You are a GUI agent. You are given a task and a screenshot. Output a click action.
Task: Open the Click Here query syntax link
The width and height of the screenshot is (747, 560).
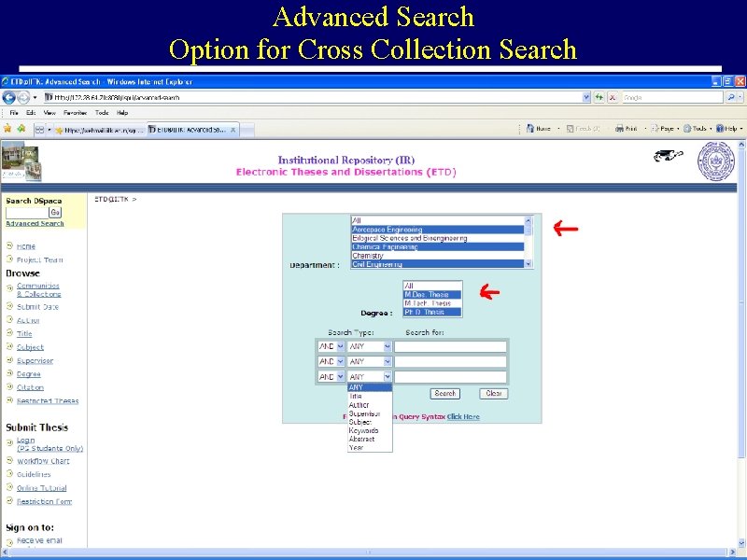click(463, 417)
